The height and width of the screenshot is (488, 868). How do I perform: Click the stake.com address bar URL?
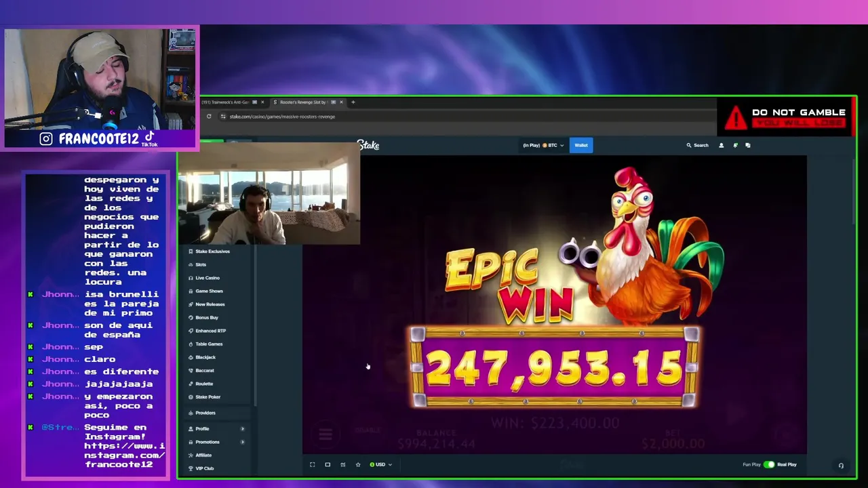click(x=282, y=117)
